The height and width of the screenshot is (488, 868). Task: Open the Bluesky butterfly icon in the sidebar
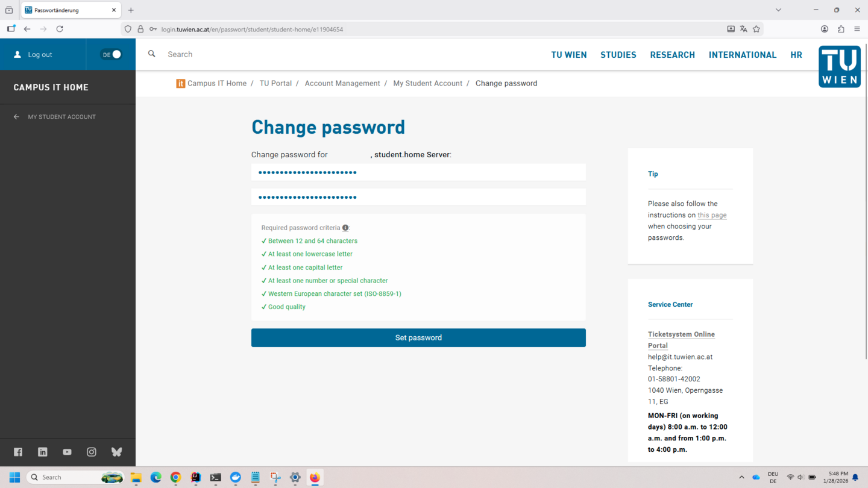point(116,452)
